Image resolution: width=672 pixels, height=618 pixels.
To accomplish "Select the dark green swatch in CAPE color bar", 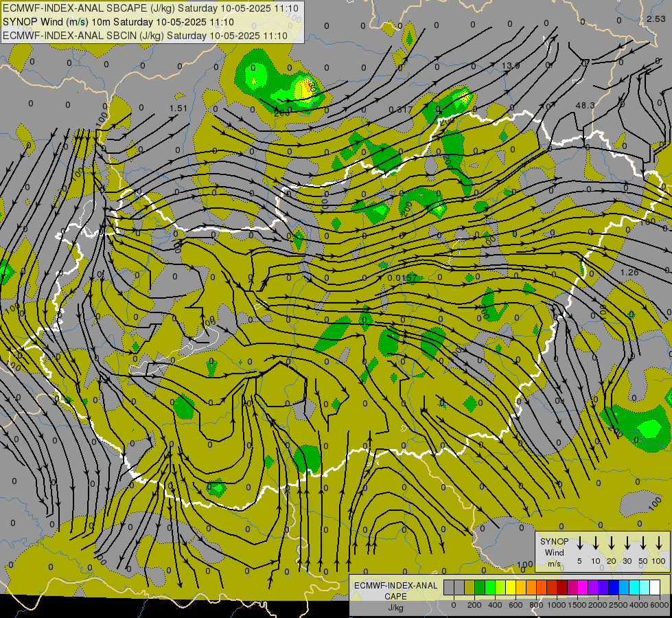I will tap(480, 587).
